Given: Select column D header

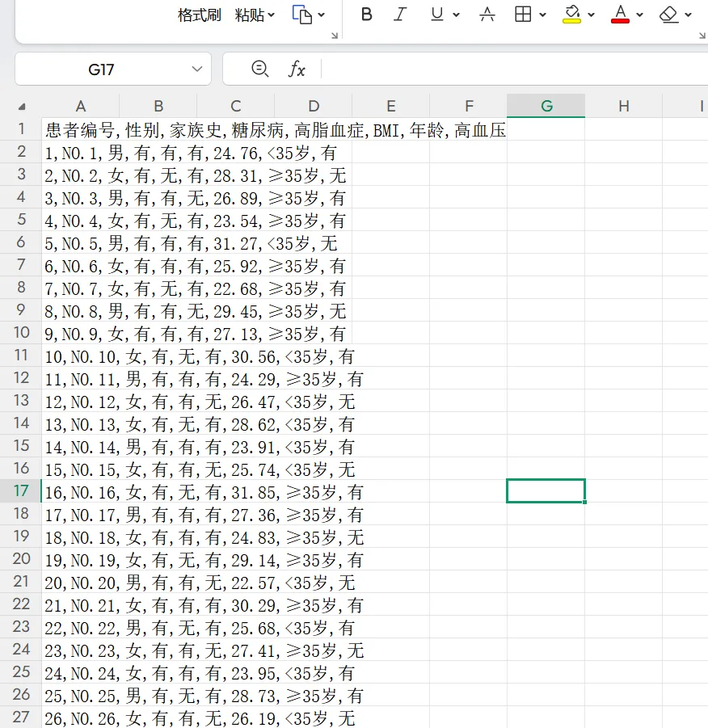Looking at the screenshot, I should point(314,106).
